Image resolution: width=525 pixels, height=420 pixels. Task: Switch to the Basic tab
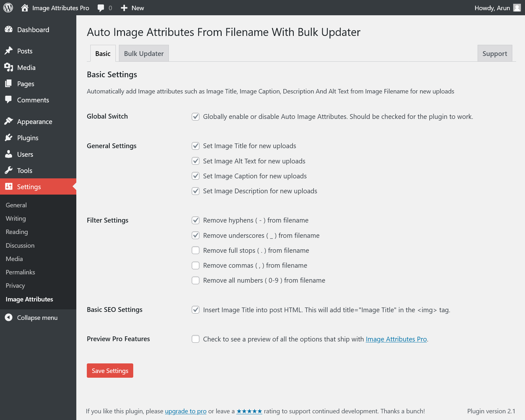(x=103, y=53)
